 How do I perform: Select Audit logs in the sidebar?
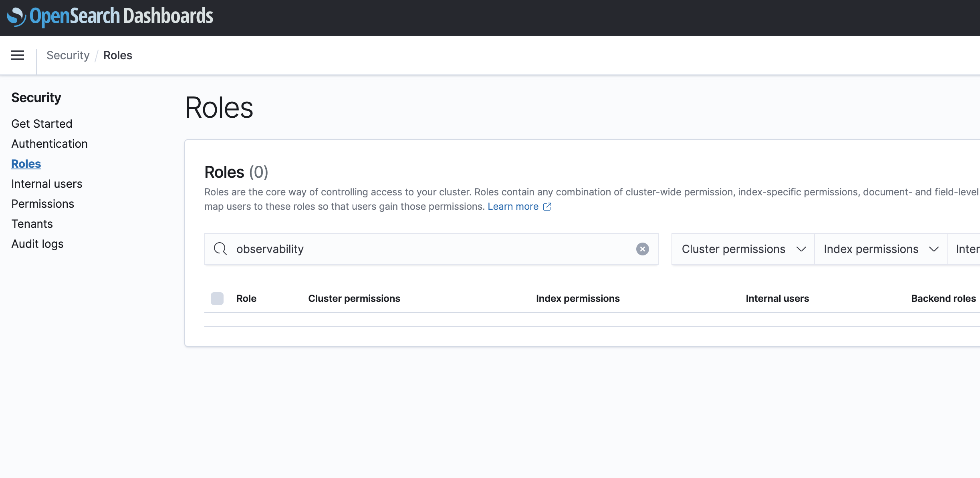pyautogui.click(x=37, y=243)
